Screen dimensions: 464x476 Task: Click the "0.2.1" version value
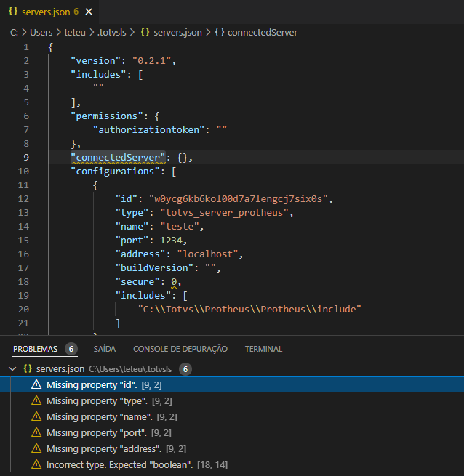coord(151,61)
